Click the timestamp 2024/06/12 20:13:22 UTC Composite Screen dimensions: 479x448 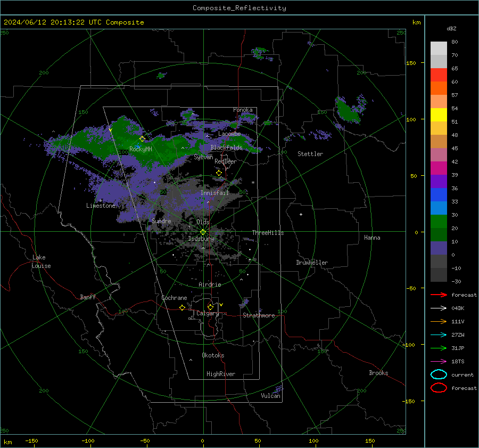coord(73,22)
